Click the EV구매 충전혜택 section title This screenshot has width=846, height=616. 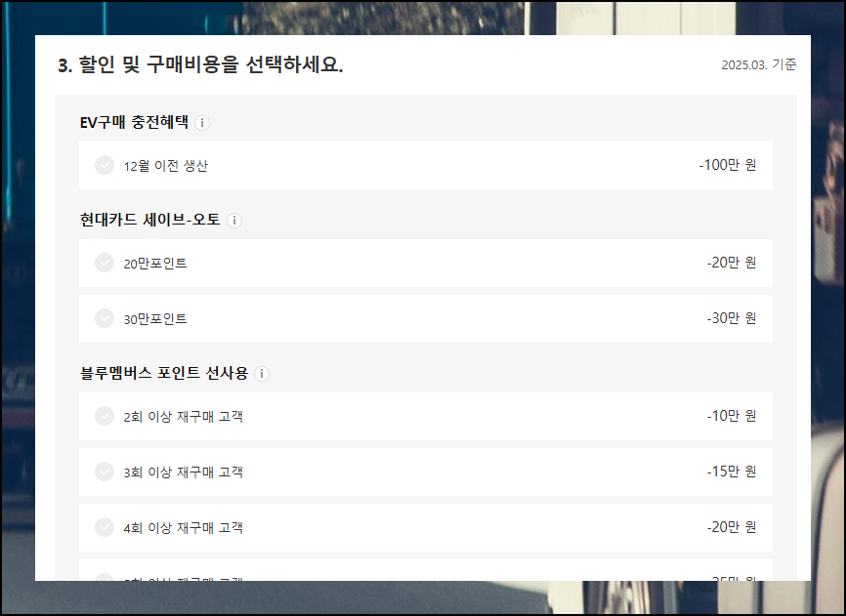coord(134,122)
